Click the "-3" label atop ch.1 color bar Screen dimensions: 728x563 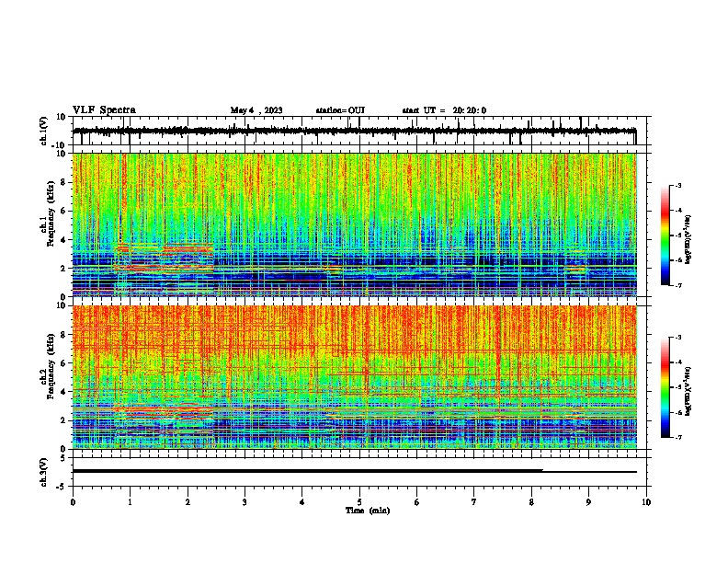coord(677,185)
